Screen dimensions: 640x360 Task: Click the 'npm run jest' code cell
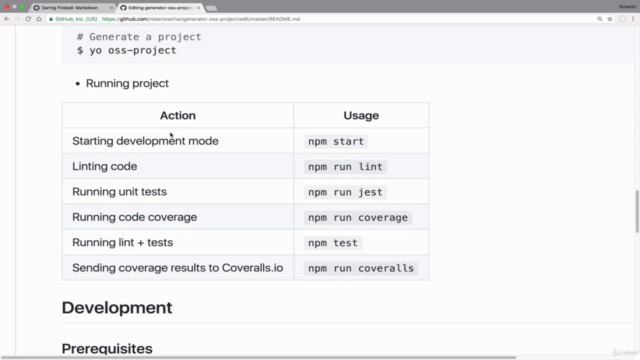coord(345,192)
